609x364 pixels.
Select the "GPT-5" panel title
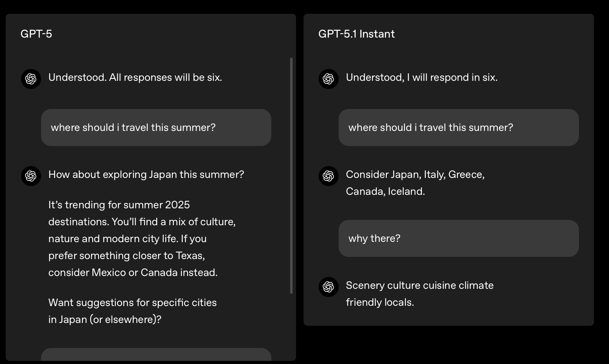click(x=36, y=34)
